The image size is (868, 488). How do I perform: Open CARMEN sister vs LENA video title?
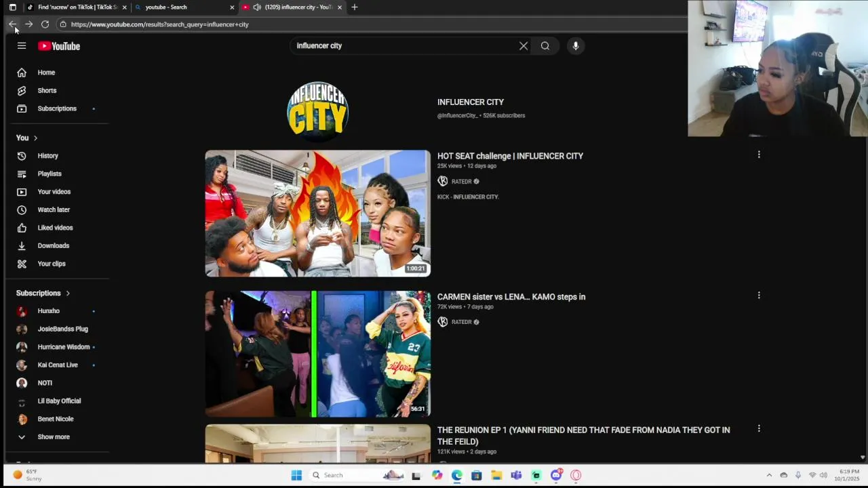[x=511, y=297]
